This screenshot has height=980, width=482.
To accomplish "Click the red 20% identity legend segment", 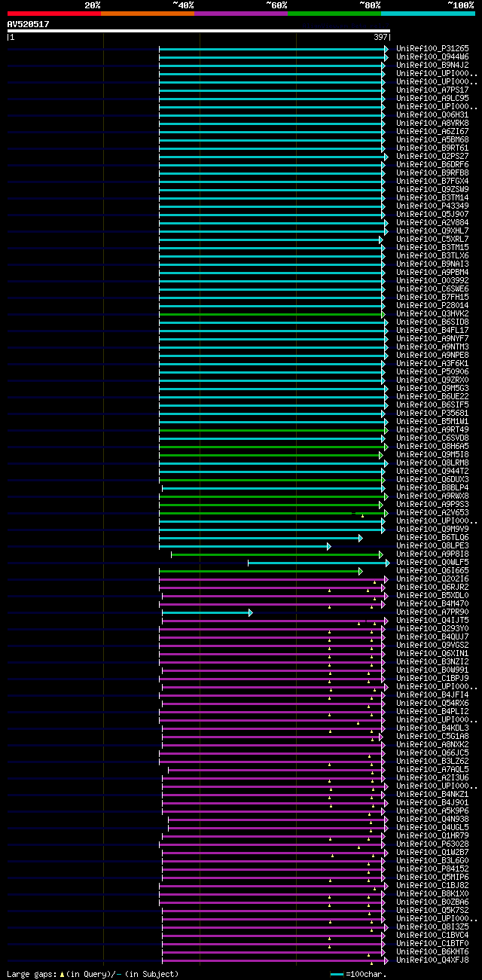I will 54,13.
